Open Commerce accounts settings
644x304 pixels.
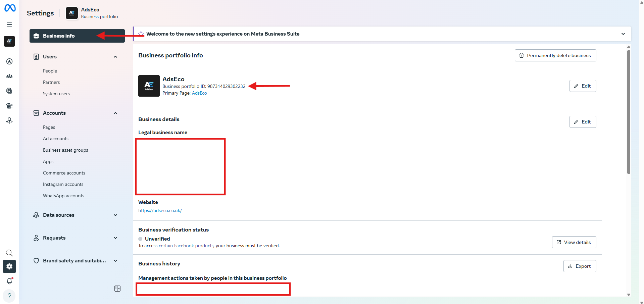pos(64,173)
